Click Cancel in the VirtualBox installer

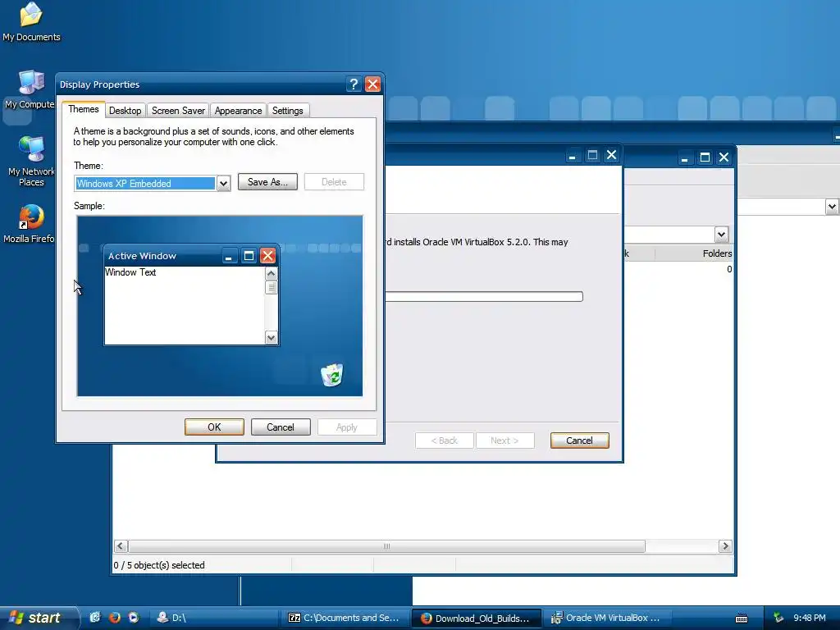(579, 441)
